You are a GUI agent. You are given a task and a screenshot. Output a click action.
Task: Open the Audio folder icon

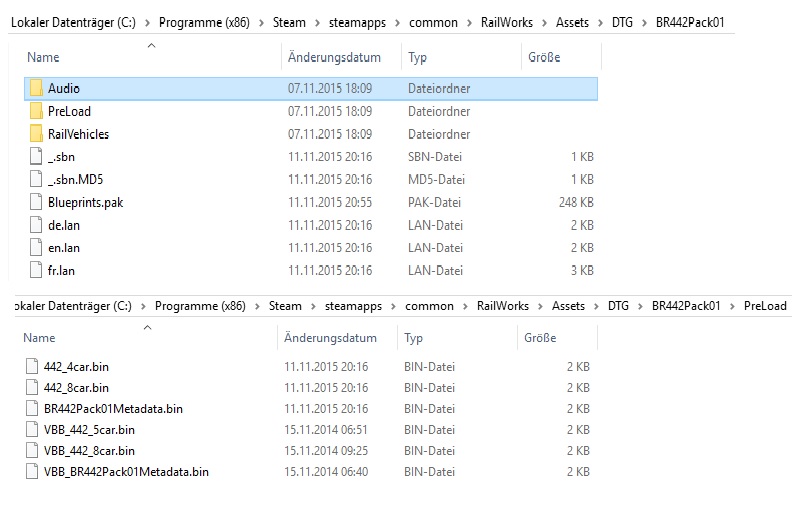[x=36, y=88]
